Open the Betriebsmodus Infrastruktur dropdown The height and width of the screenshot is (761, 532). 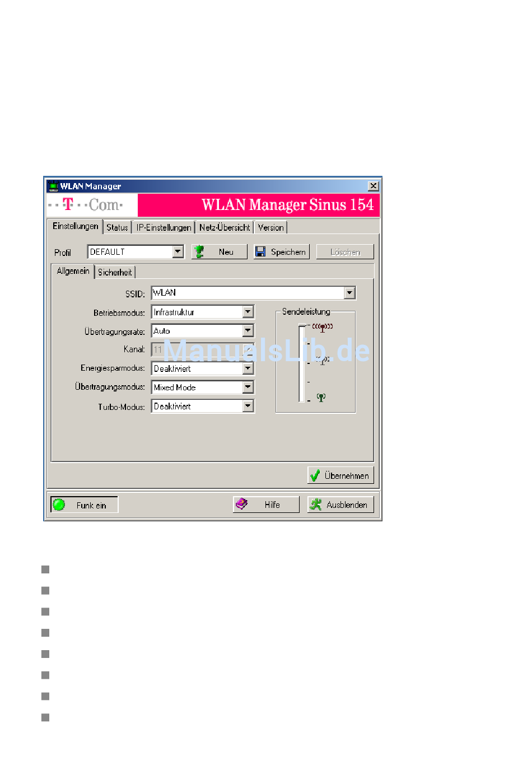(x=248, y=312)
